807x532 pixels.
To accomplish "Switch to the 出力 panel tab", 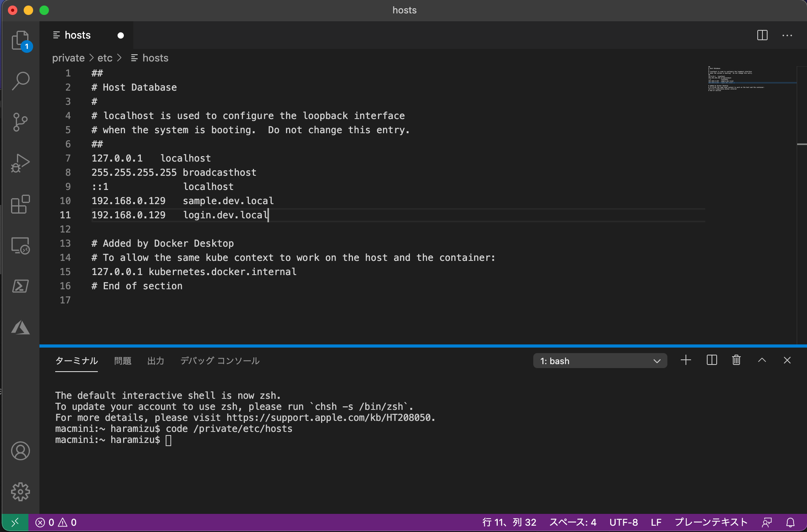I will point(156,361).
